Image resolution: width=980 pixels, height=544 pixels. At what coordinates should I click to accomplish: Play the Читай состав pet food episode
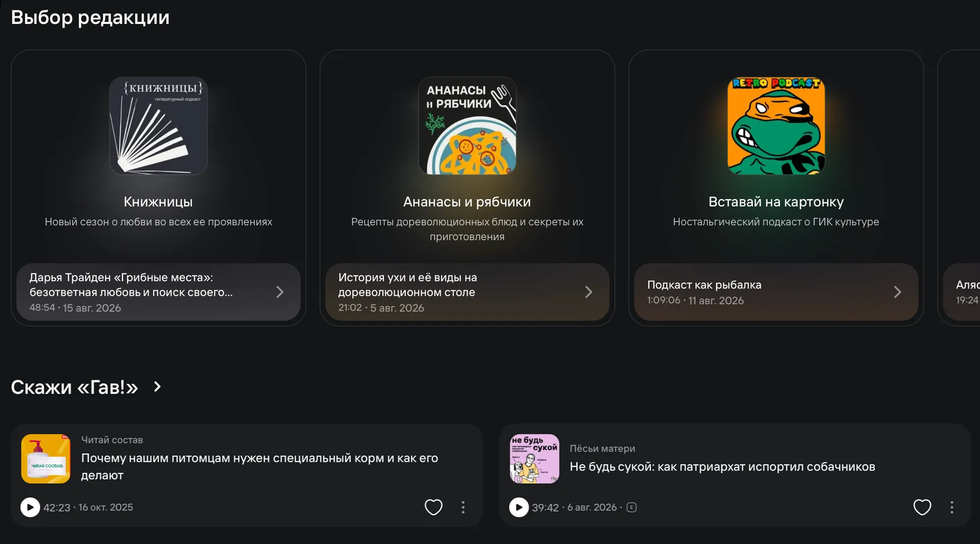point(30,507)
